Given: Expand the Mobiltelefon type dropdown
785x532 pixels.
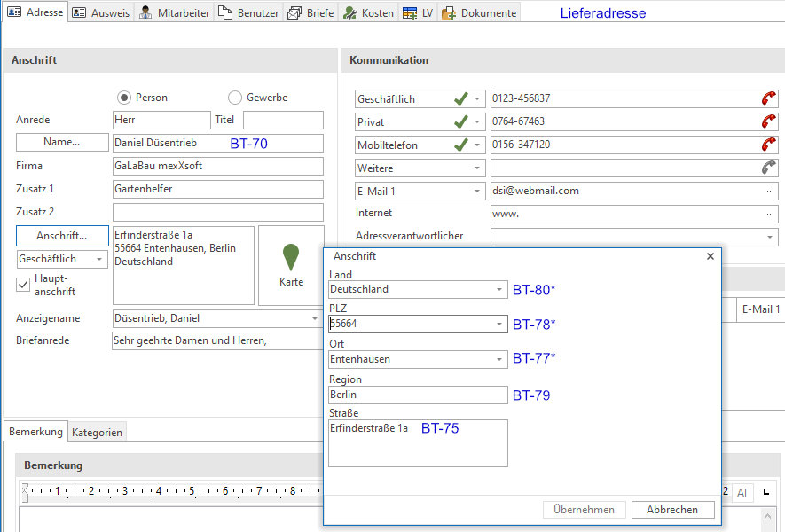Looking at the screenshot, I should point(477,145).
